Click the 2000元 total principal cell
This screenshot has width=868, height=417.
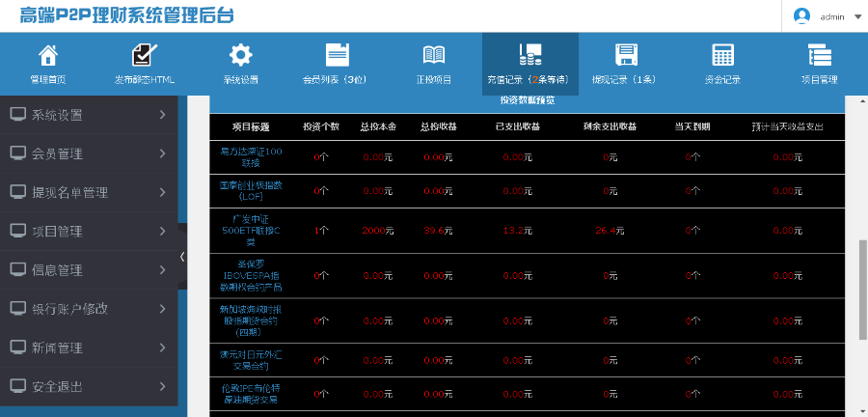[x=377, y=231]
